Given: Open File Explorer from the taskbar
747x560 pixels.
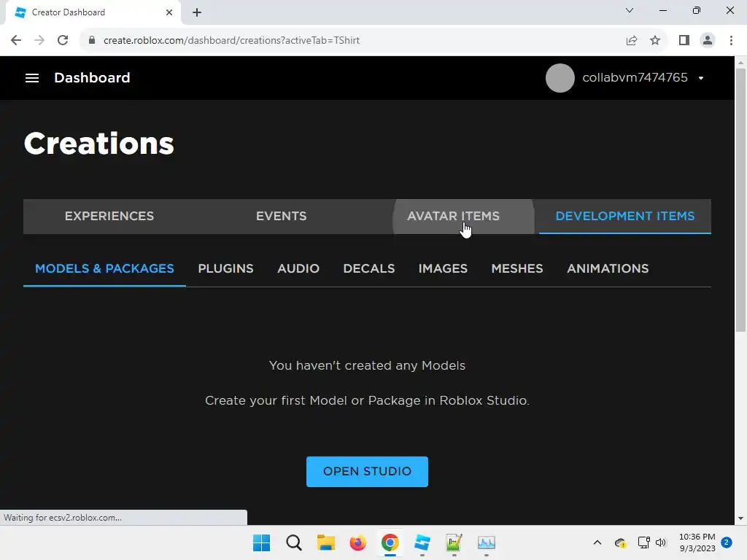Looking at the screenshot, I should pyautogui.click(x=326, y=542).
